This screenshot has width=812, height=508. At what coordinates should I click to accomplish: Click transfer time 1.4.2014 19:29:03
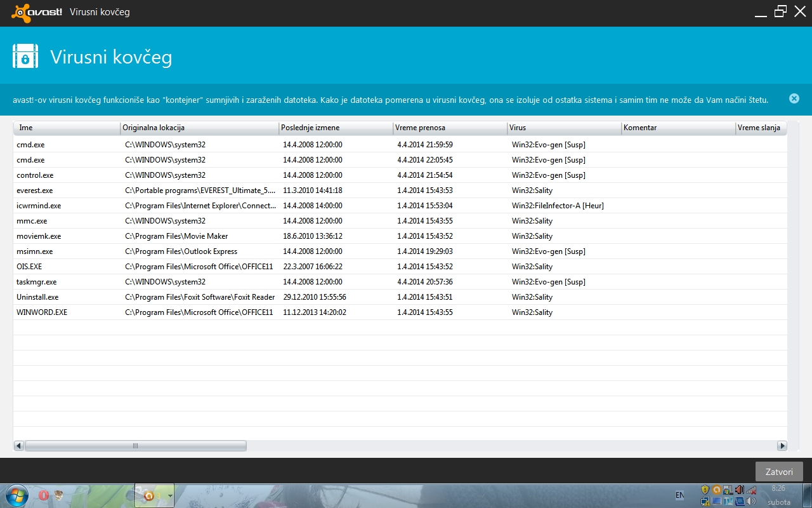pyautogui.click(x=425, y=251)
